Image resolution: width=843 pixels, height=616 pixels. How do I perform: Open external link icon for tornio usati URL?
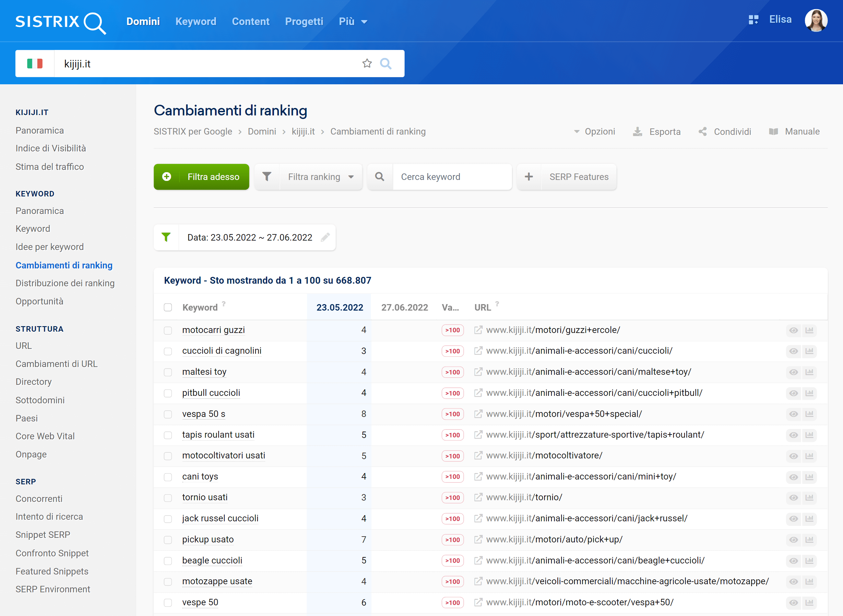coord(478,497)
